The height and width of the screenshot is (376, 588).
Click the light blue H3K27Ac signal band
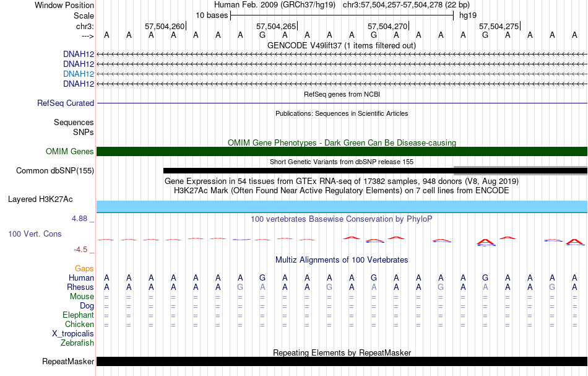point(342,207)
